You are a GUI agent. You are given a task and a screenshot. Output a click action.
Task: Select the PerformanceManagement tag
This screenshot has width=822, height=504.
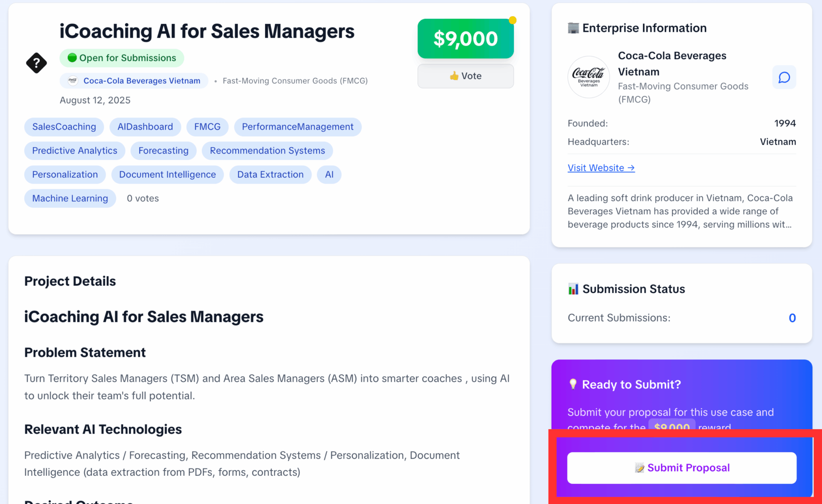coord(298,127)
